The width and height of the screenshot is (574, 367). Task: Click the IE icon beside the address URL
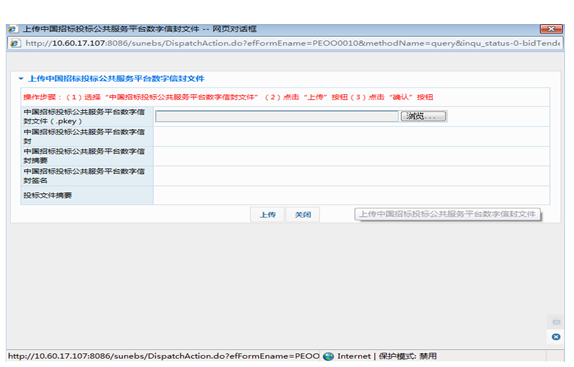[15, 44]
